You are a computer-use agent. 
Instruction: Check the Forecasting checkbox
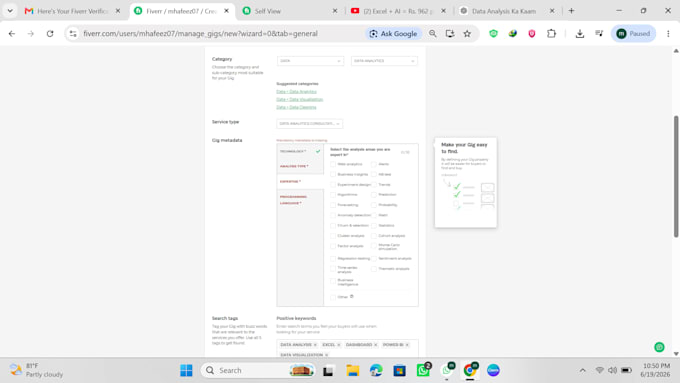(x=333, y=205)
